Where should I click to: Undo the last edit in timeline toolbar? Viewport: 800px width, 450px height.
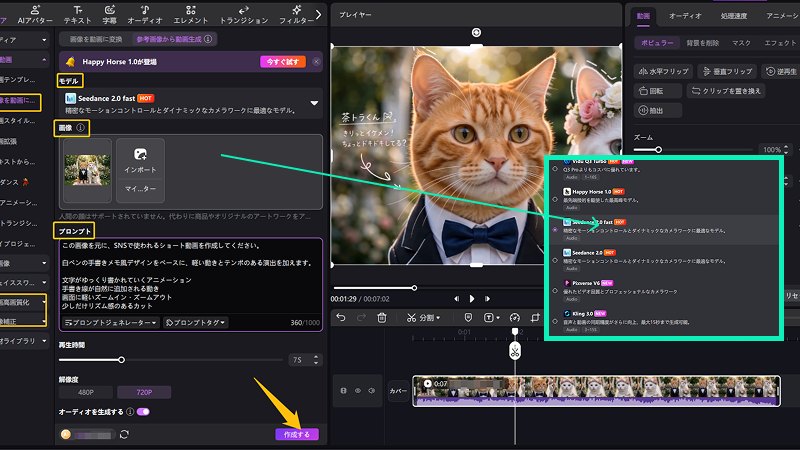pyautogui.click(x=341, y=318)
